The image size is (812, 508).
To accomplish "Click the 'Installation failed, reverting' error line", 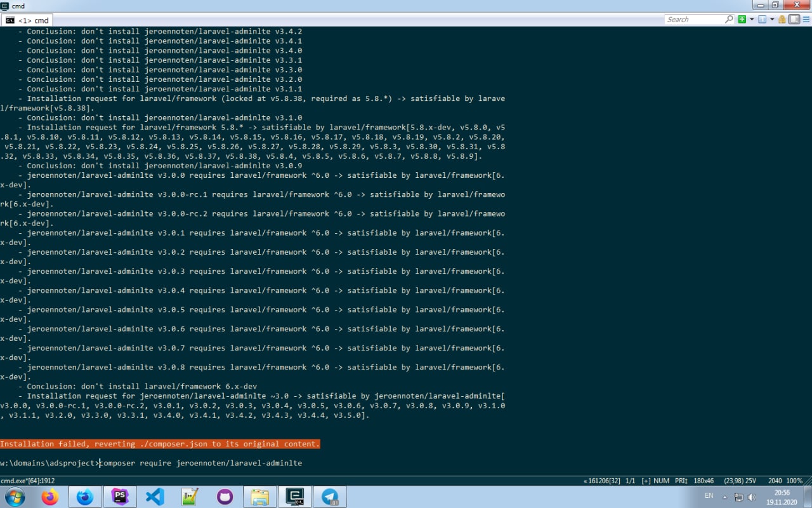I will pyautogui.click(x=160, y=444).
